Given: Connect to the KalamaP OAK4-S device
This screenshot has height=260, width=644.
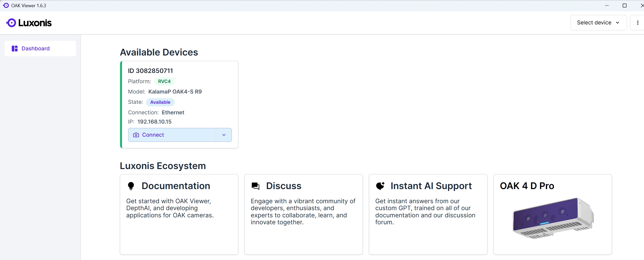Looking at the screenshot, I should 172,135.
